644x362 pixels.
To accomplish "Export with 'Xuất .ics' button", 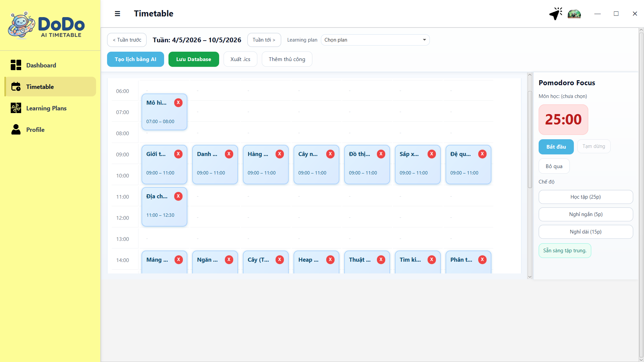I will pos(240,59).
